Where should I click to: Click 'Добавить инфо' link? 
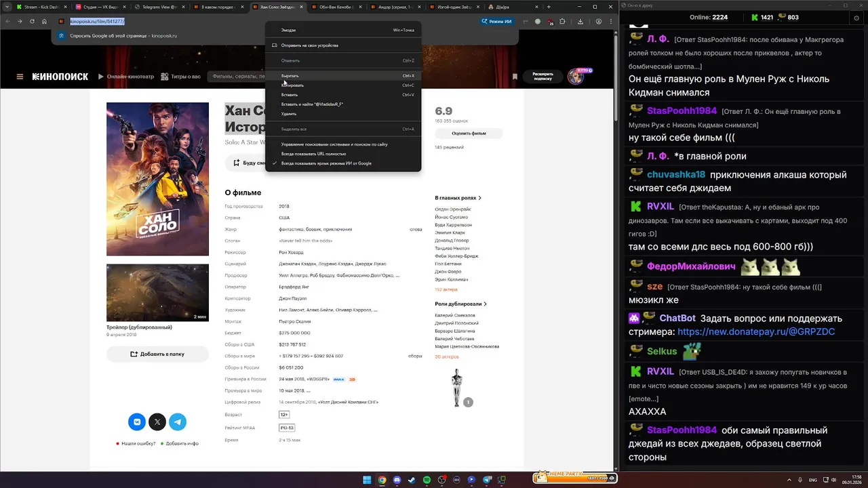click(180, 443)
